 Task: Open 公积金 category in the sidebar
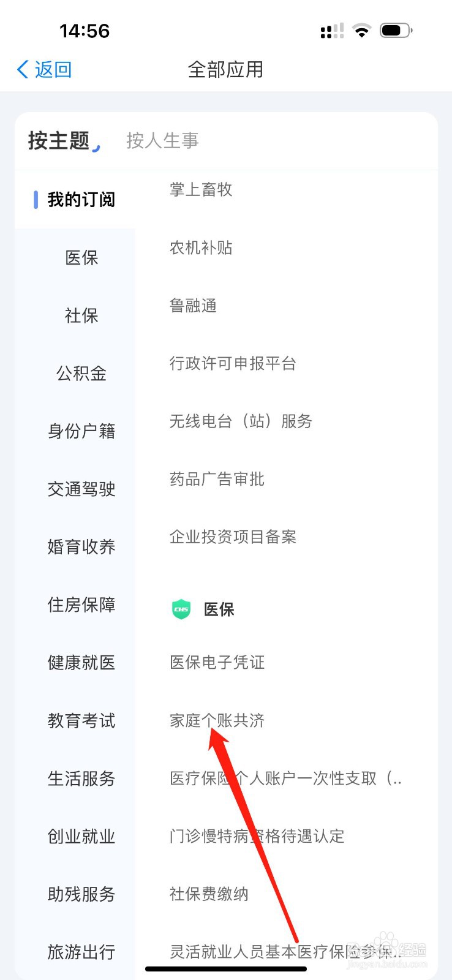click(x=81, y=373)
